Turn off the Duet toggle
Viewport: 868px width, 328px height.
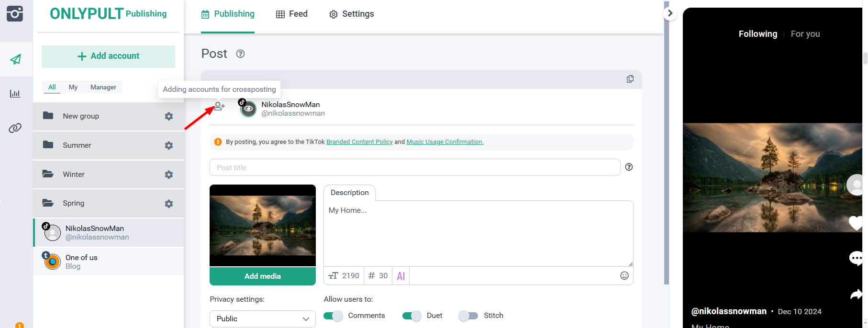[412, 316]
